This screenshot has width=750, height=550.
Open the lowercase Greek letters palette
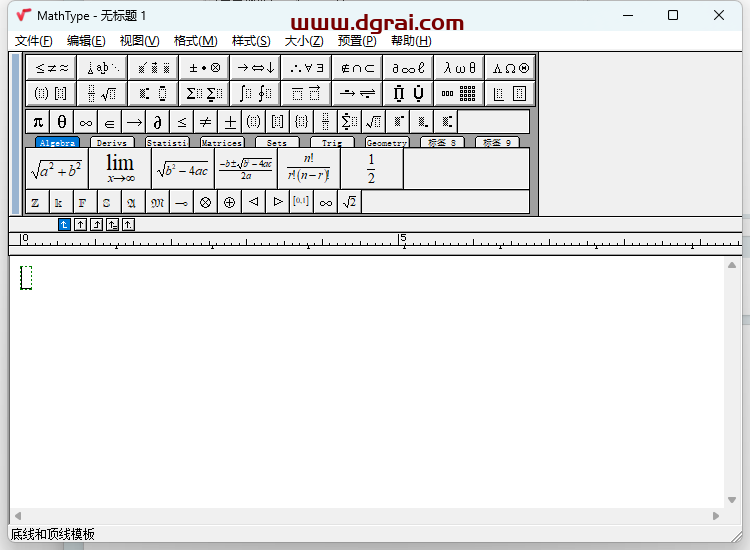pos(459,68)
